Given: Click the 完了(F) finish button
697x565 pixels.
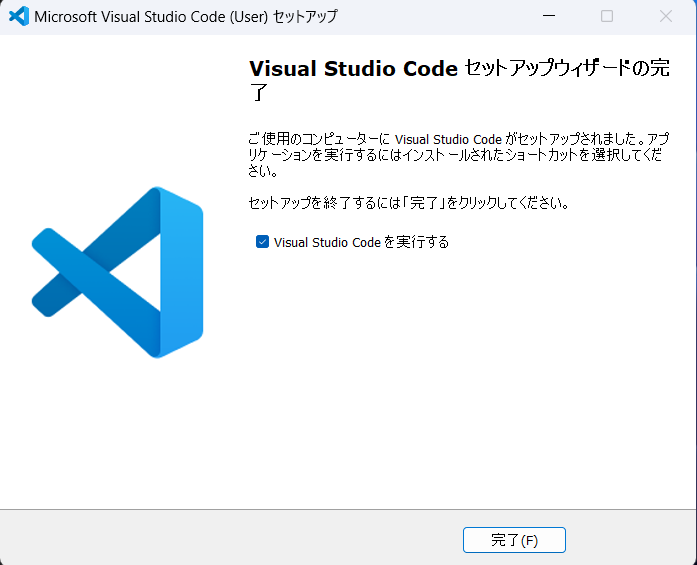Looking at the screenshot, I should click(x=514, y=540).
